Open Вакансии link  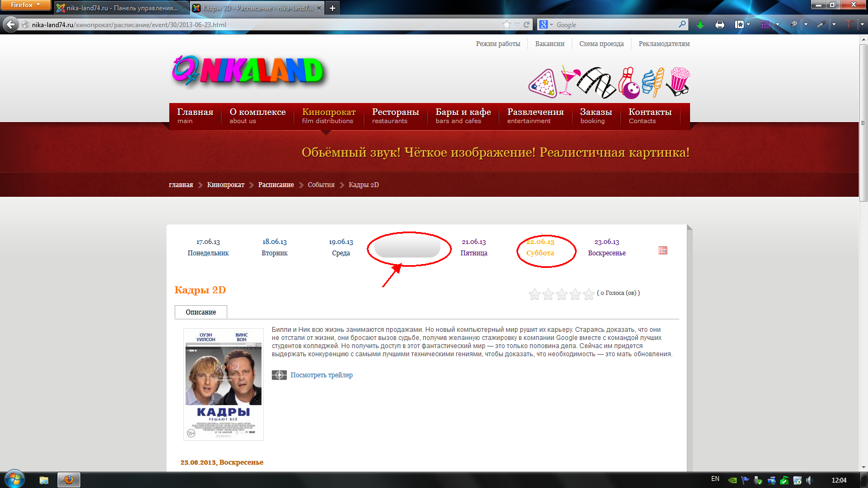pos(550,44)
